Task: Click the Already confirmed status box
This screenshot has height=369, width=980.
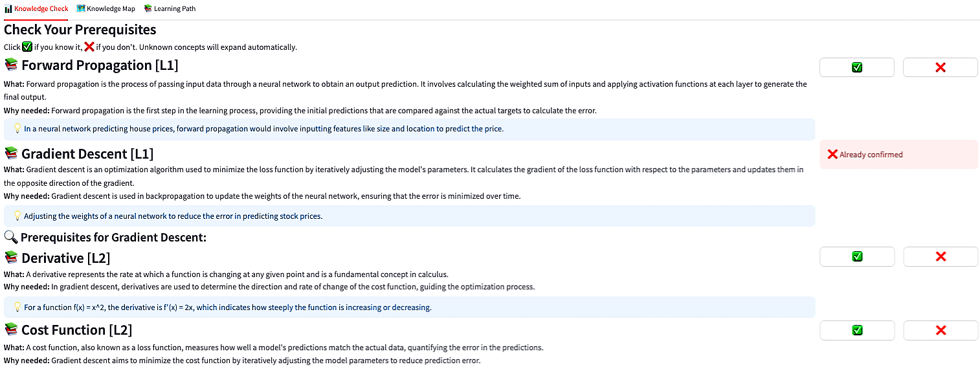Action: [898, 155]
